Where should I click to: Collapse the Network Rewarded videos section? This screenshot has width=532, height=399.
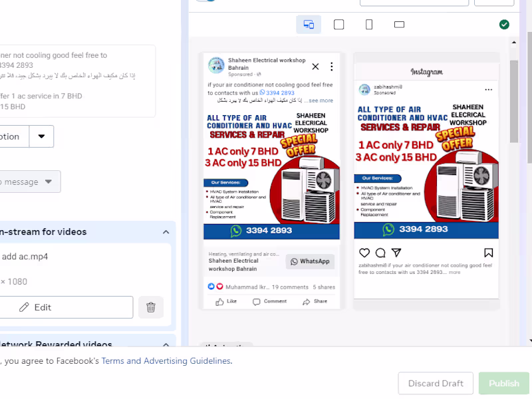(x=166, y=344)
